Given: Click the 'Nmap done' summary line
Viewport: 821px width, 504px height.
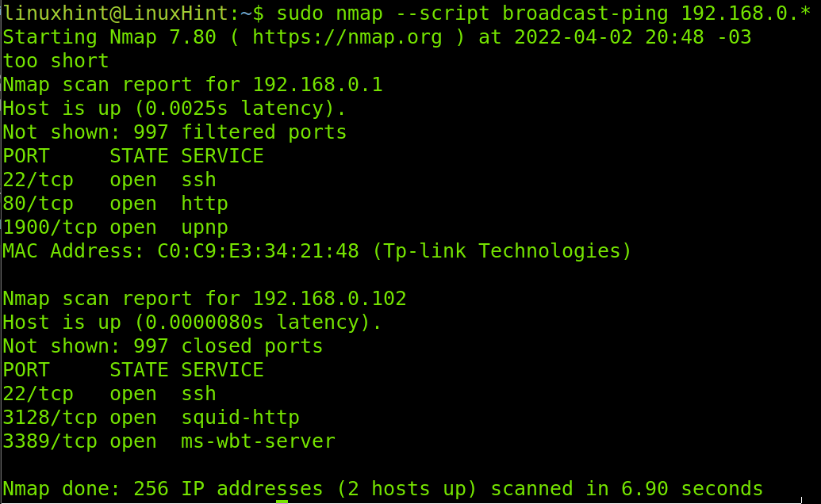Looking at the screenshot, I should [383, 490].
